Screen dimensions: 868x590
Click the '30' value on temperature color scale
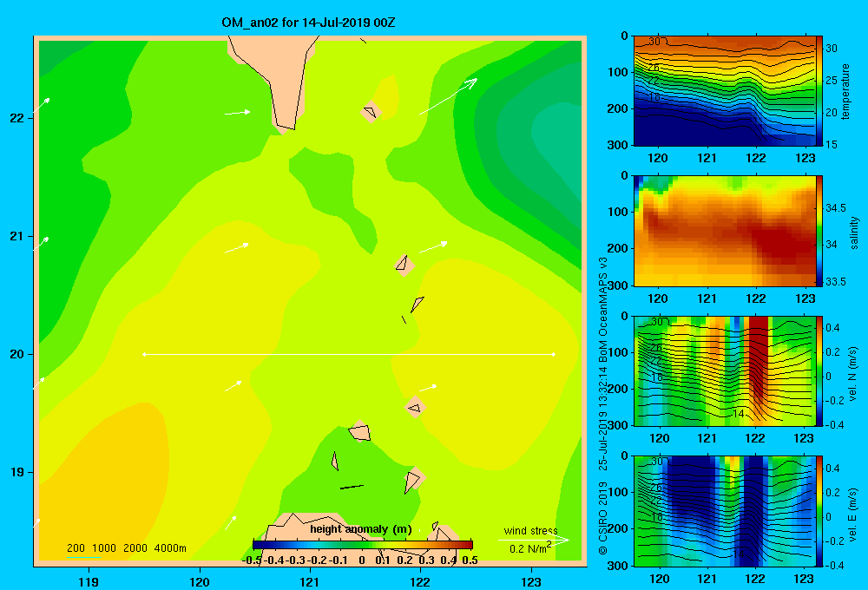click(832, 49)
